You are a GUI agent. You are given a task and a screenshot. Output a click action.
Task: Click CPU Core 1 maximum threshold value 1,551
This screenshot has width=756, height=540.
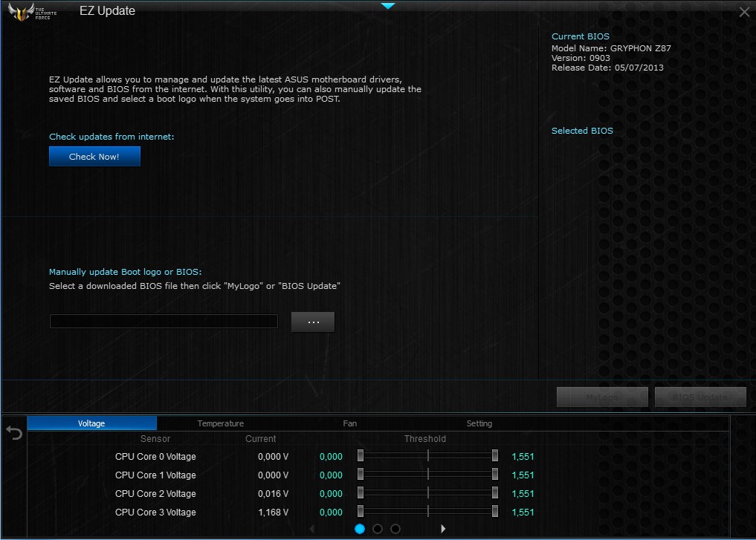point(523,475)
